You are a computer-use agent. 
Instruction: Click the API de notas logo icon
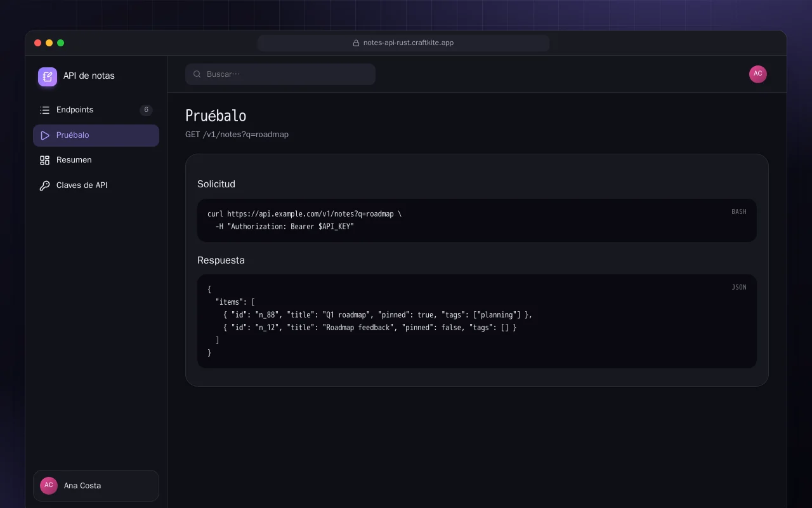pos(48,77)
